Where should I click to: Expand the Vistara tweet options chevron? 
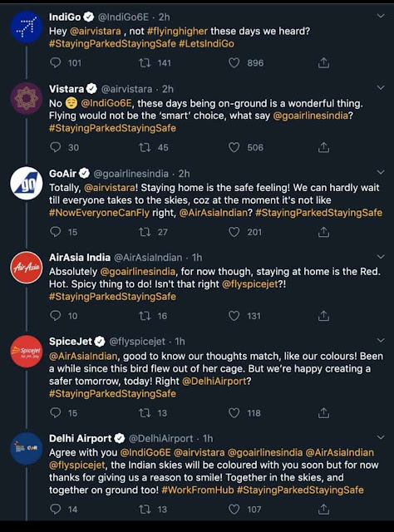point(381,88)
